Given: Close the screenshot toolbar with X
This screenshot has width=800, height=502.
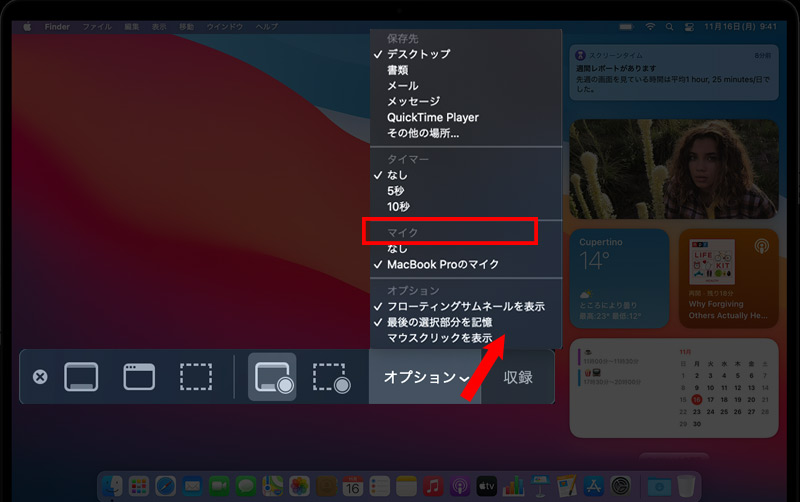Looking at the screenshot, I should click(40, 377).
